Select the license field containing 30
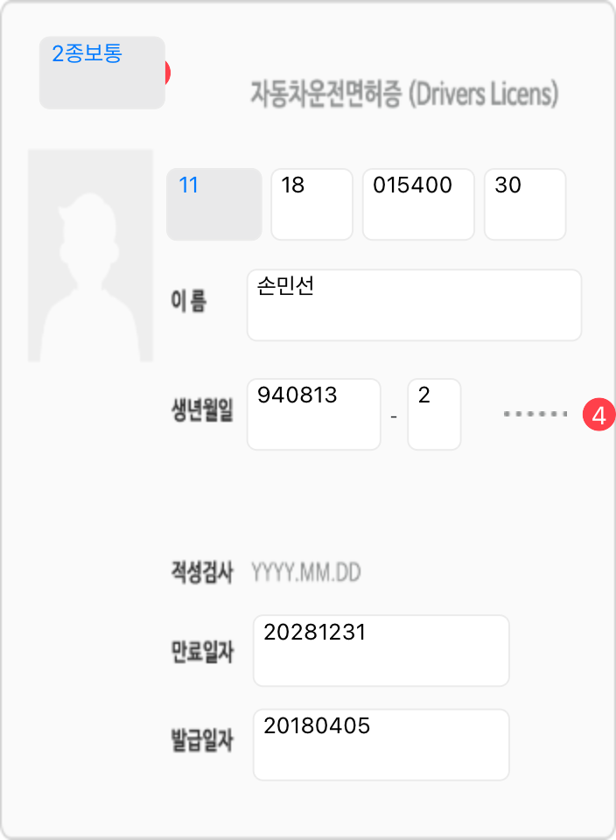Screen dimensions: 616x840 click(x=525, y=204)
